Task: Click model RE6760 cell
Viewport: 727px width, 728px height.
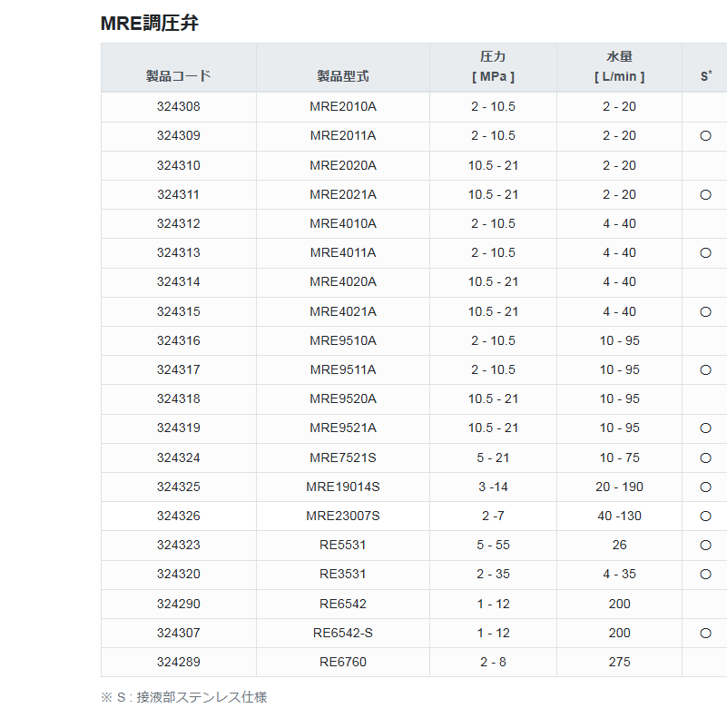Action: [343, 663]
